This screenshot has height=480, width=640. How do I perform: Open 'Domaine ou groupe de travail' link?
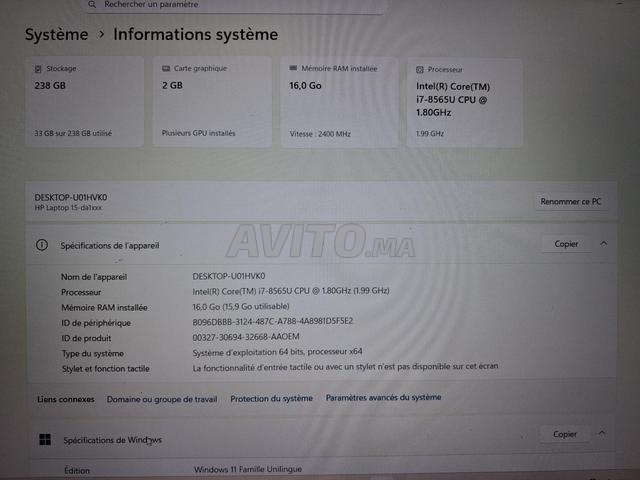point(162,399)
